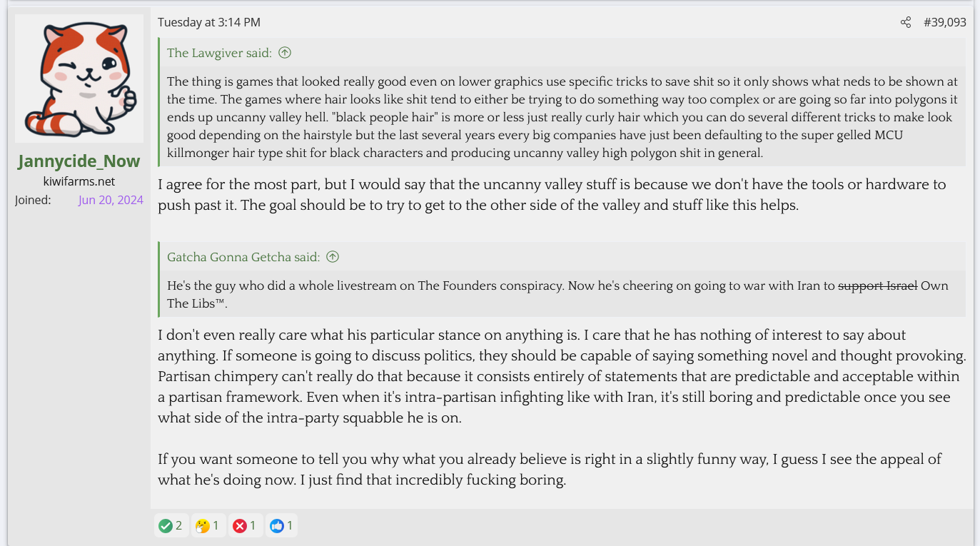Click the Tuesday at 3:14 PM timestamp
The height and width of the screenshot is (546, 980).
pyautogui.click(x=209, y=22)
